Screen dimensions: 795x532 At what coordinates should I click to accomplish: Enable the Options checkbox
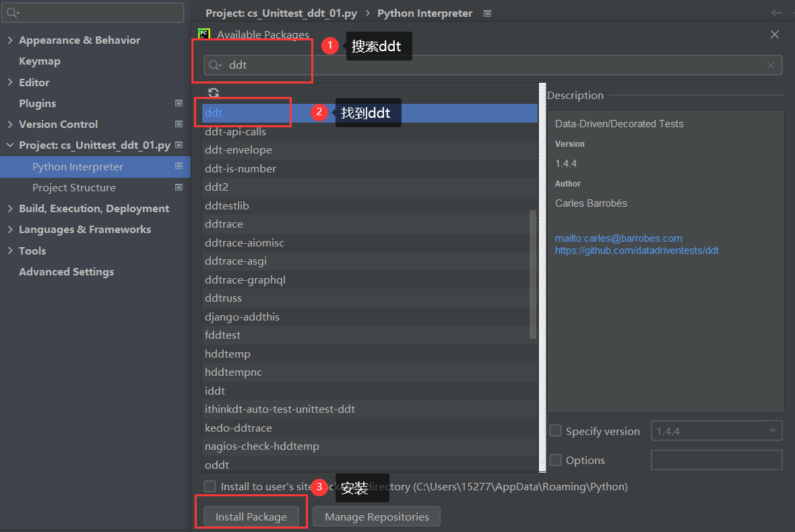click(x=556, y=460)
